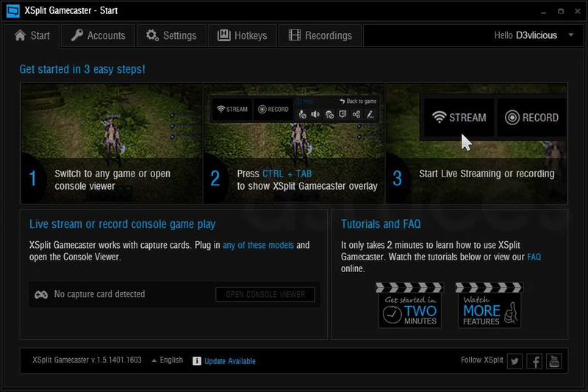Click the Open Console Viewer button

point(265,294)
